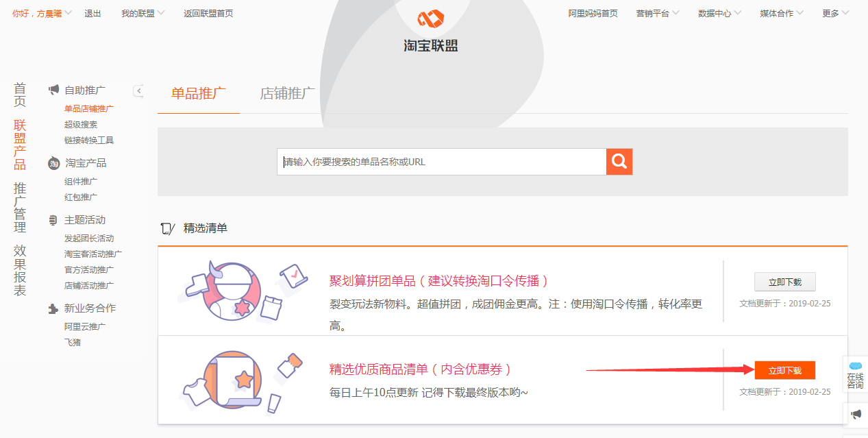Click the Taobao Alliance logo icon

click(x=431, y=19)
